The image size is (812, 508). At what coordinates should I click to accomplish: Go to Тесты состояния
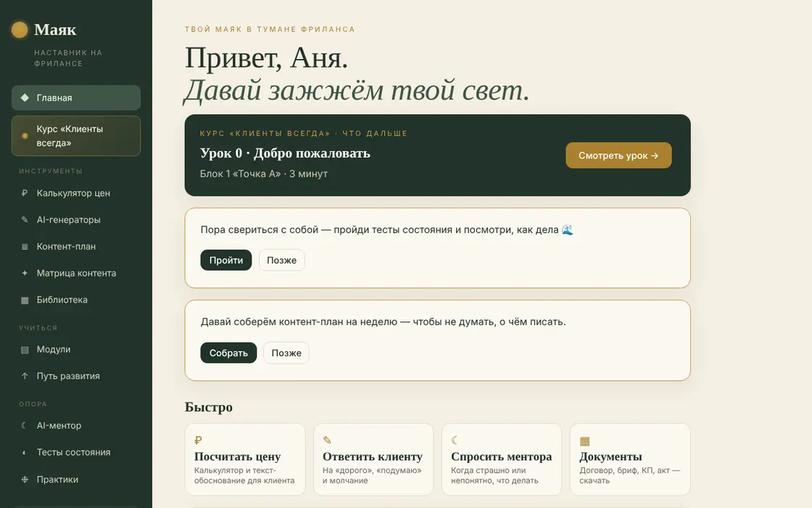[76, 453]
